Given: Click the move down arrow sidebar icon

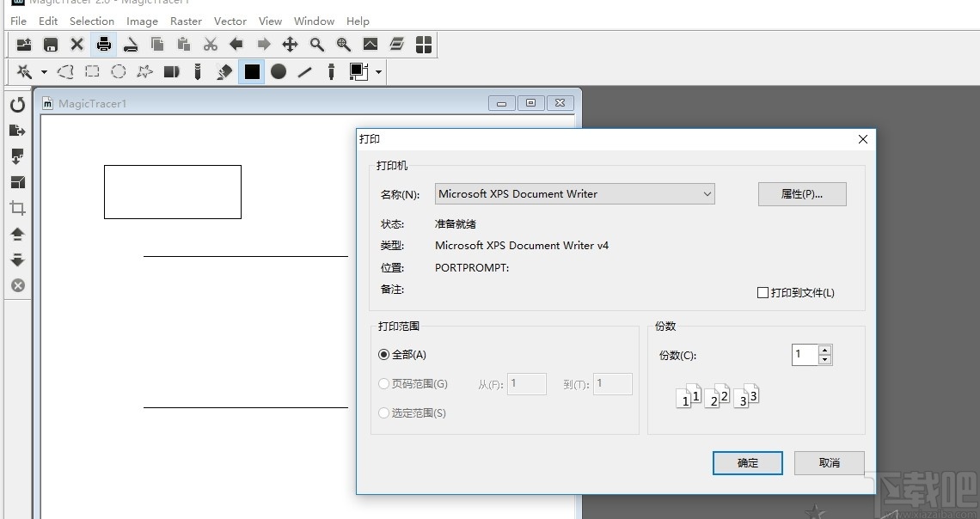Looking at the screenshot, I should click(x=17, y=259).
